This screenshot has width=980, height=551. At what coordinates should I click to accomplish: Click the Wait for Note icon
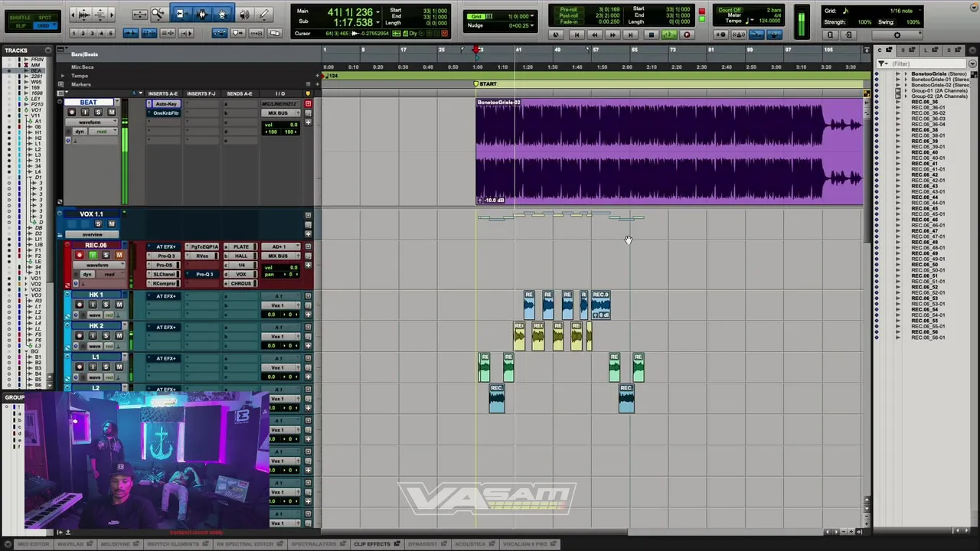coord(721,34)
